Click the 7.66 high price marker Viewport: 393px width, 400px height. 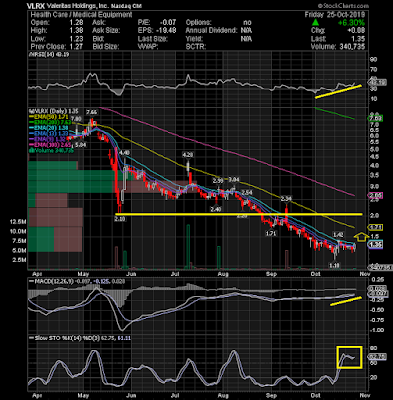click(92, 112)
